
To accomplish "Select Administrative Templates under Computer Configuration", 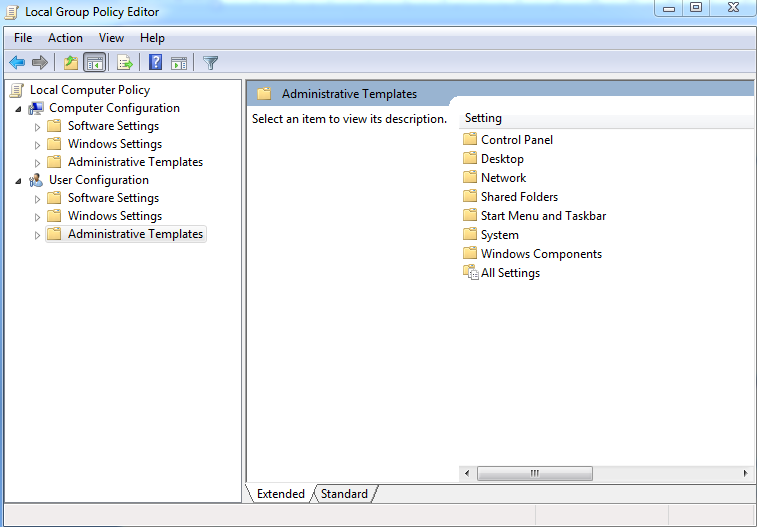I will [x=135, y=162].
